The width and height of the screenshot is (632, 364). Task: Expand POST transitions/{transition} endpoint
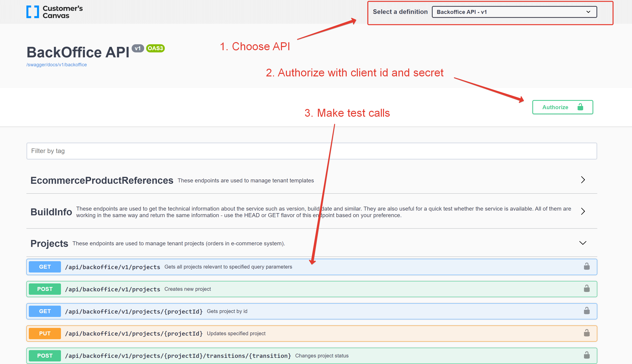coord(312,356)
